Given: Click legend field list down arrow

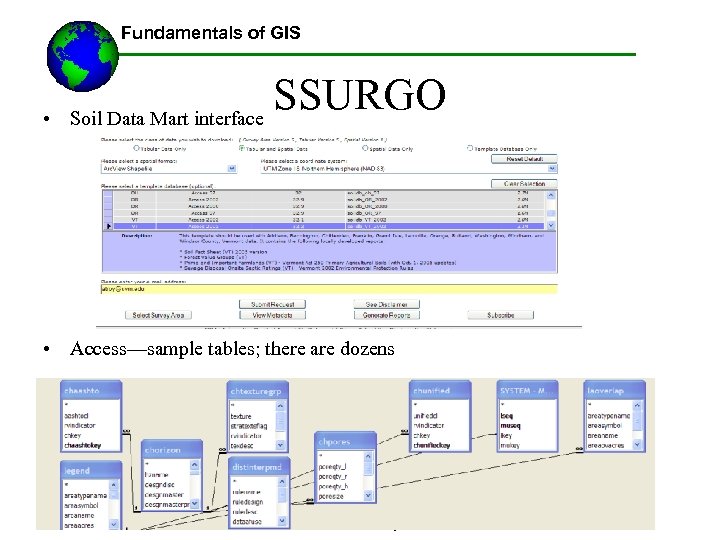Looking at the screenshot, I should click(113, 524).
